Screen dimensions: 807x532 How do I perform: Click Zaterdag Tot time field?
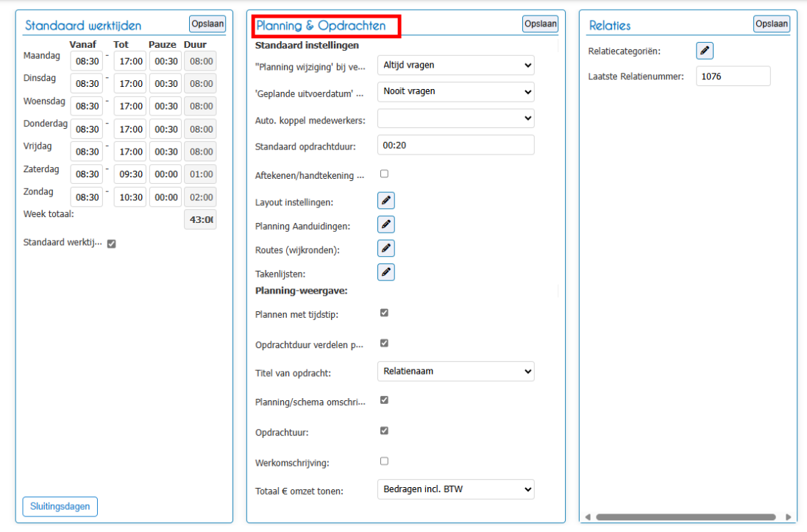(x=130, y=174)
